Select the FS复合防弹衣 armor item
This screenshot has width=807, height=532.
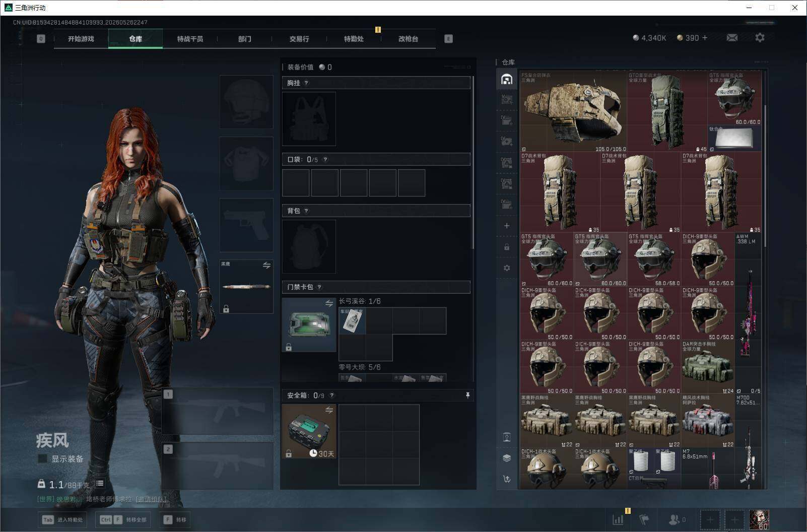[573, 111]
